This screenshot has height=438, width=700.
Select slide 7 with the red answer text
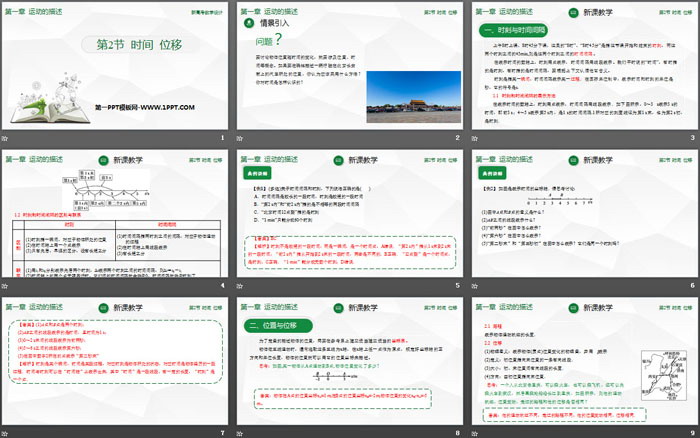click(x=115, y=360)
